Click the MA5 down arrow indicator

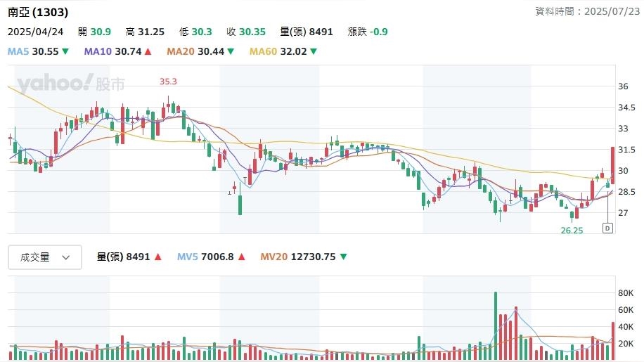(x=65, y=51)
